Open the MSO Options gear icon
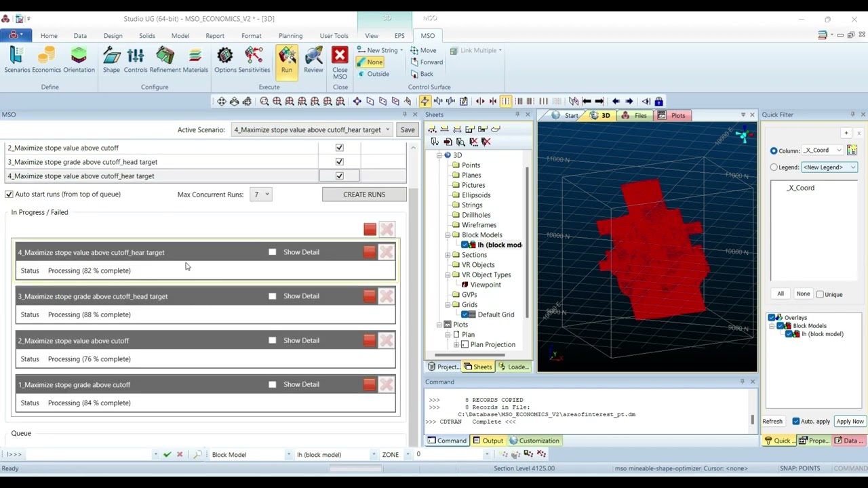868x488 pixels. tap(225, 60)
